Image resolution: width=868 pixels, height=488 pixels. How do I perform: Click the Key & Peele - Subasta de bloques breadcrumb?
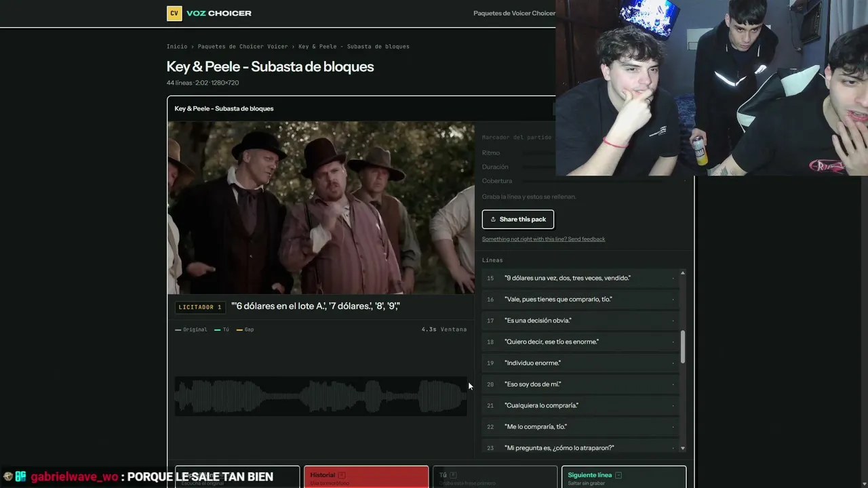pyautogui.click(x=354, y=47)
